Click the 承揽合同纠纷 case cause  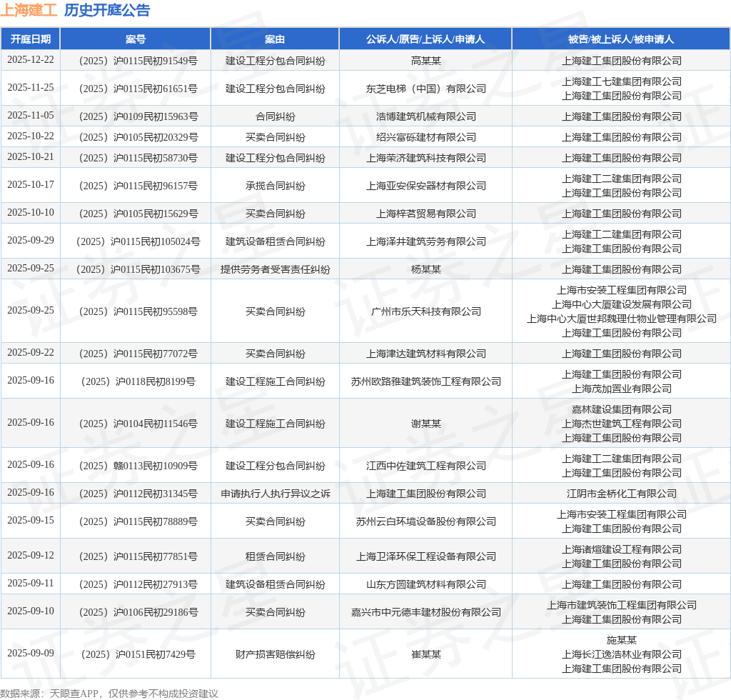pos(275,186)
